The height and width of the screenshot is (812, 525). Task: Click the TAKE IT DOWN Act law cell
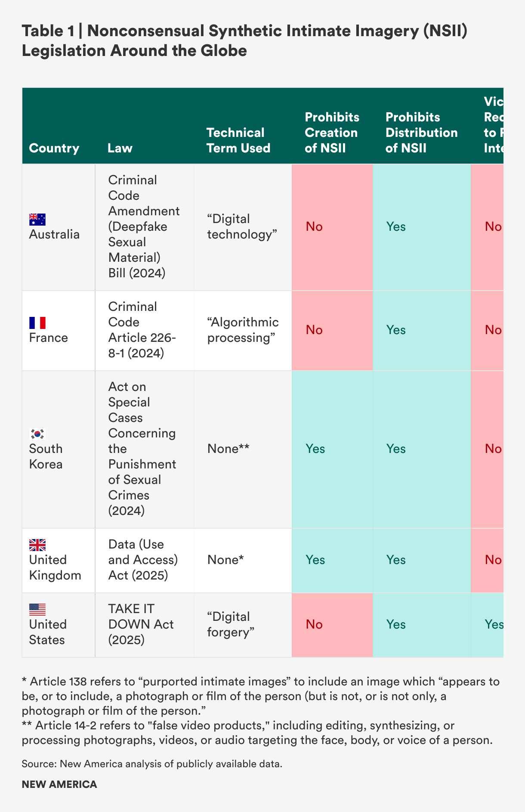[141, 624]
